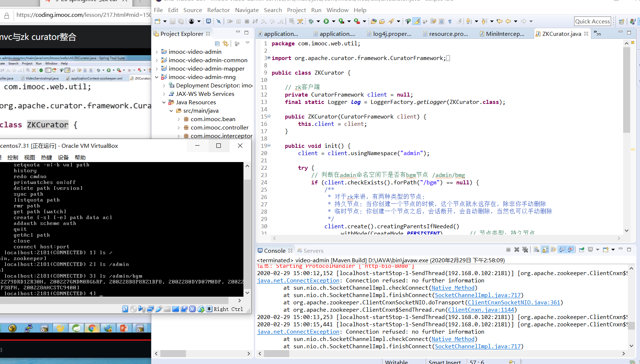Open the Navigate menu in Eclipse

247,10
